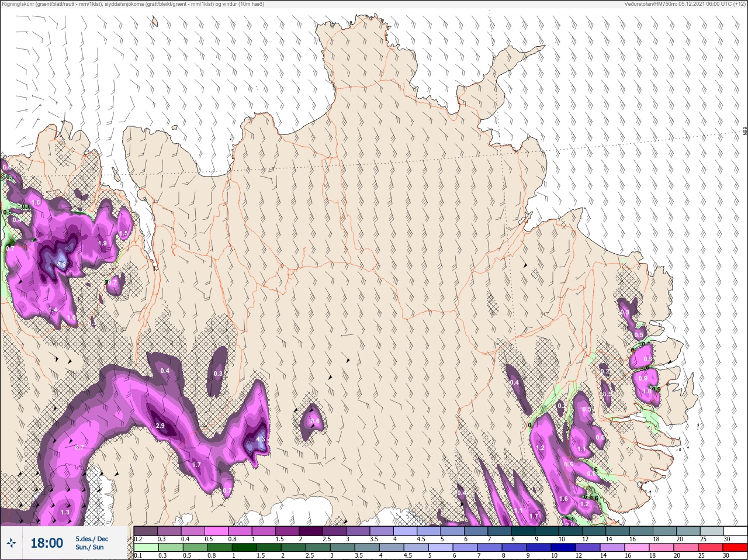Select the 2.9 precipitation value label
The image size is (748, 560).
160,426
